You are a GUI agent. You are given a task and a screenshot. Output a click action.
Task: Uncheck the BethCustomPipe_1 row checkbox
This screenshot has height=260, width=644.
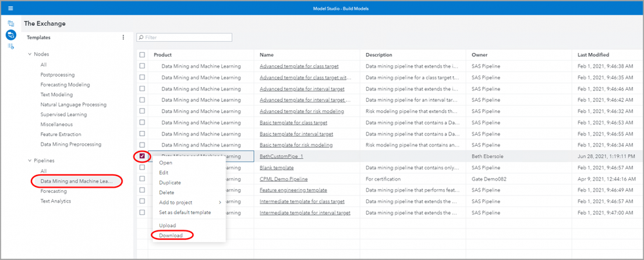pos(142,156)
